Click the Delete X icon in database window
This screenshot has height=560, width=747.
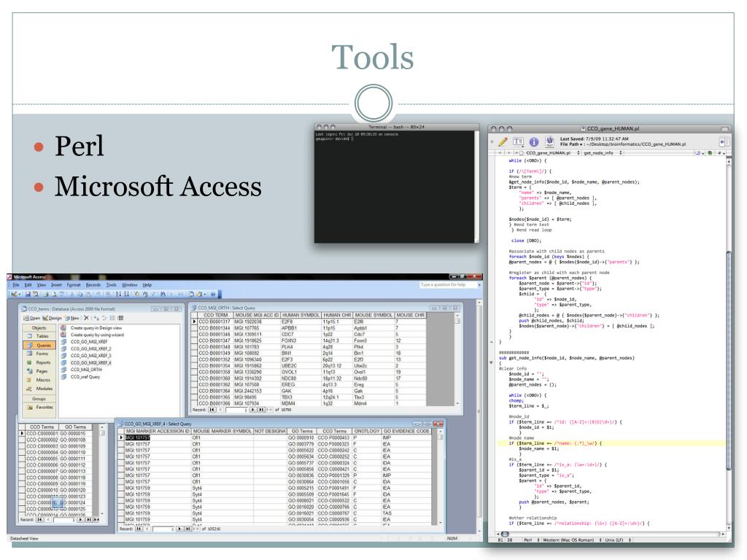click(x=86, y=318)
